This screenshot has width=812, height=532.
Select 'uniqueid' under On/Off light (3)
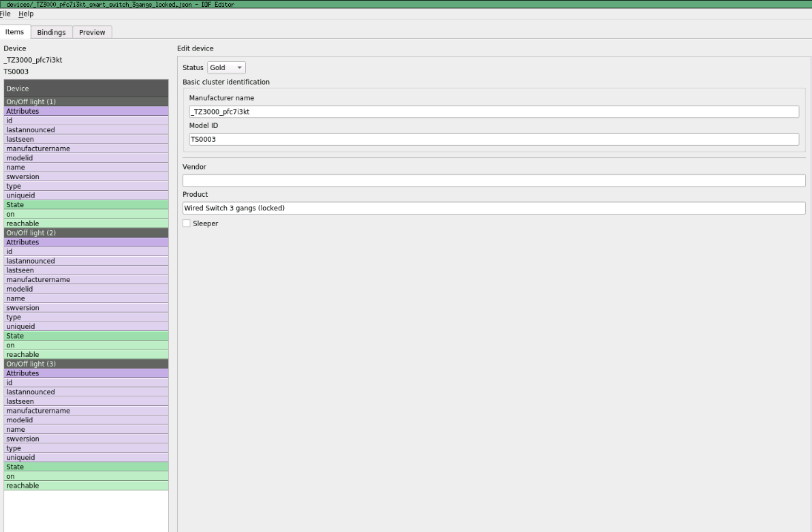click(86, 458)
